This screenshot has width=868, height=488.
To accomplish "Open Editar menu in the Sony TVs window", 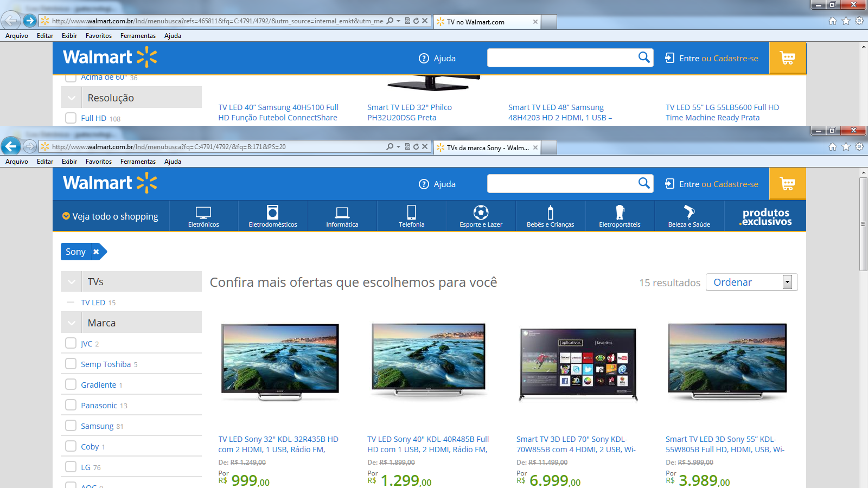I will click(x=45, y=162).
